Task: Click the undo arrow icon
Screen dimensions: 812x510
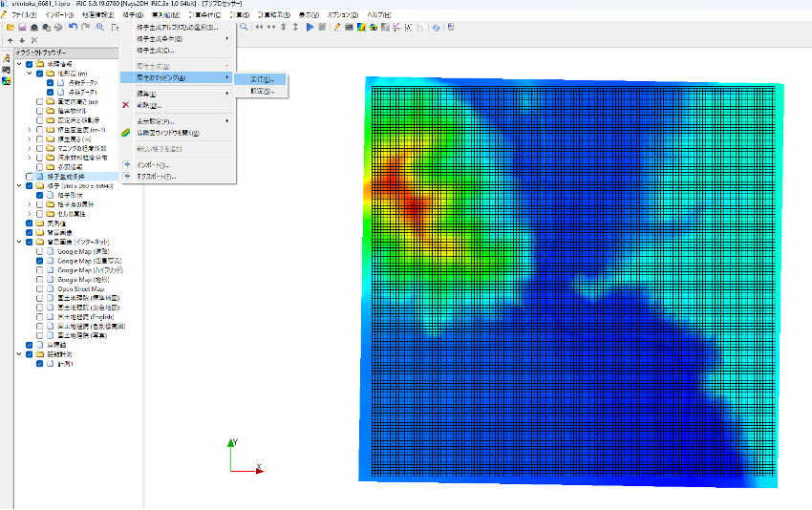Action: (x=73, y=27)
